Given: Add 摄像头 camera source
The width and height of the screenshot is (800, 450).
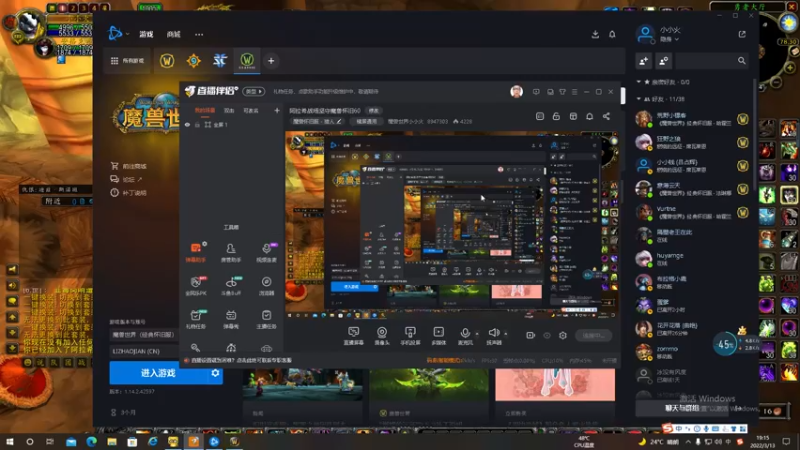Looking at the screenshot, I should (x=382, y=336).
